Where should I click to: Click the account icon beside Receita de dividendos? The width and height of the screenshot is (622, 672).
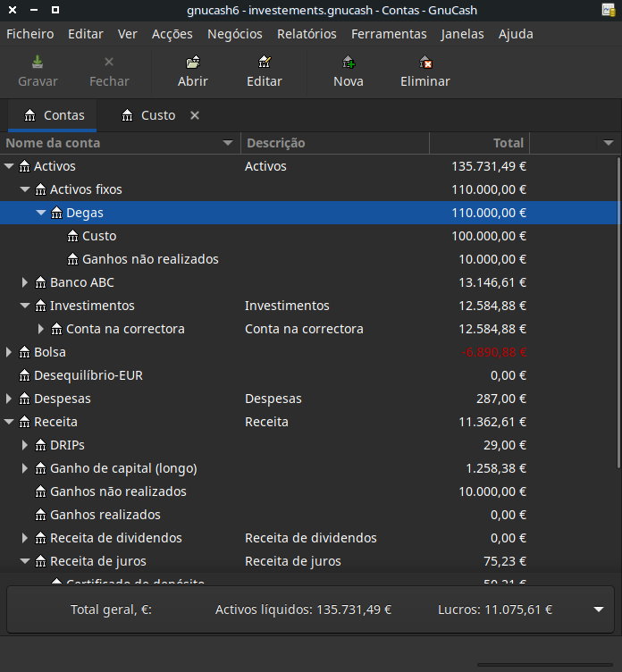click(41, 538)
